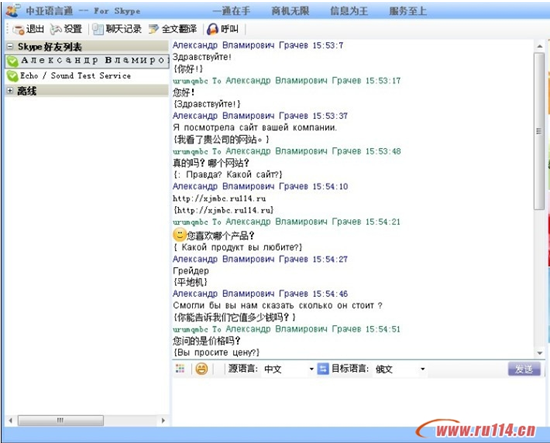
Task: Click the message '您喜欢哪个产品?'
Action: [x=221, y=235]
